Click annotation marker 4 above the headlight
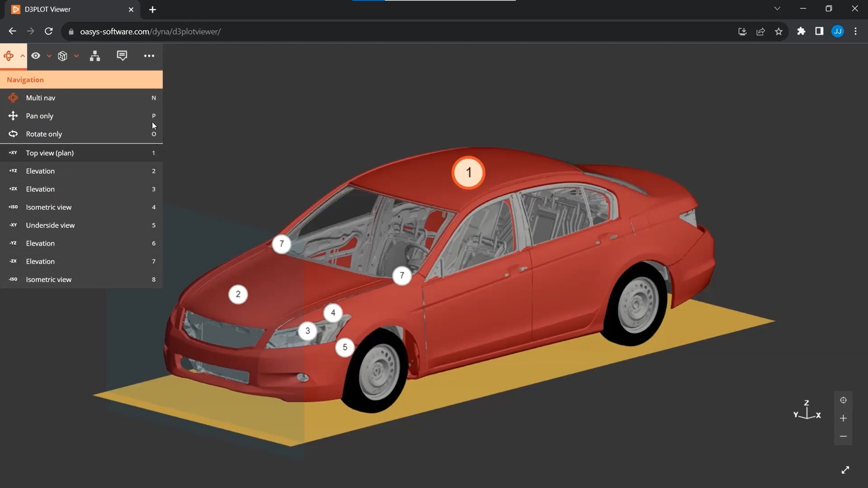868x488 pixels. (x=333, y=313)
